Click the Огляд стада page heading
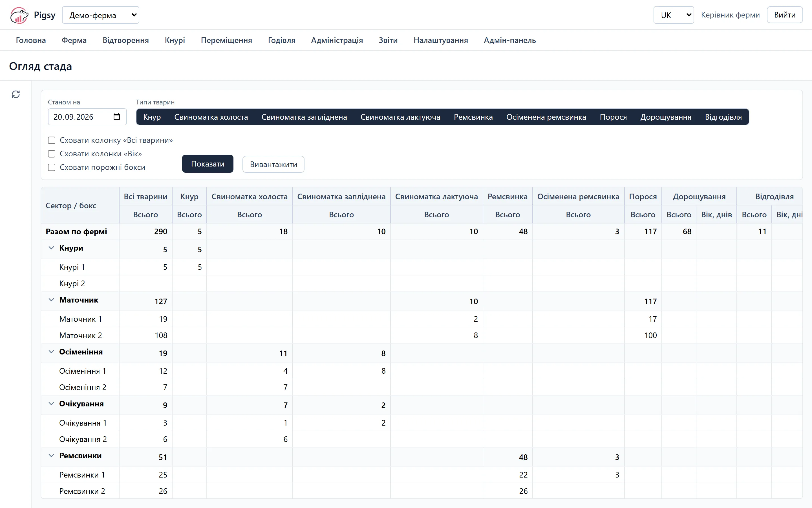This screenshot has height=508, width=812. pyautogui.click(x=41, y=66)
